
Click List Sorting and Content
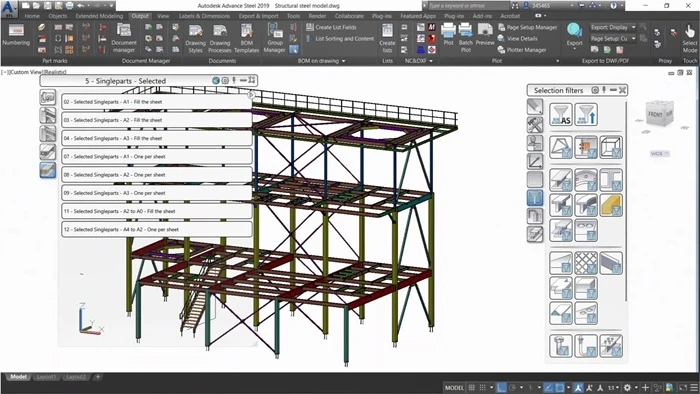pos(340,38)
